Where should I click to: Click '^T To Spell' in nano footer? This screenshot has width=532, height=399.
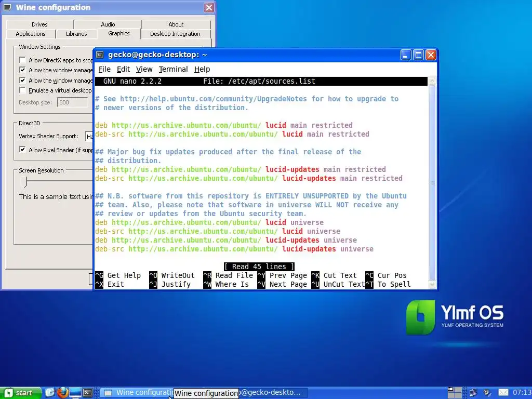click(388, 284)
